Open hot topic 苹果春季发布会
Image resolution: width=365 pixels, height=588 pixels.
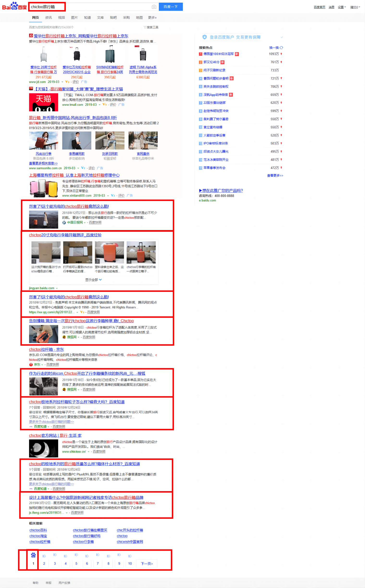[214, 168]
